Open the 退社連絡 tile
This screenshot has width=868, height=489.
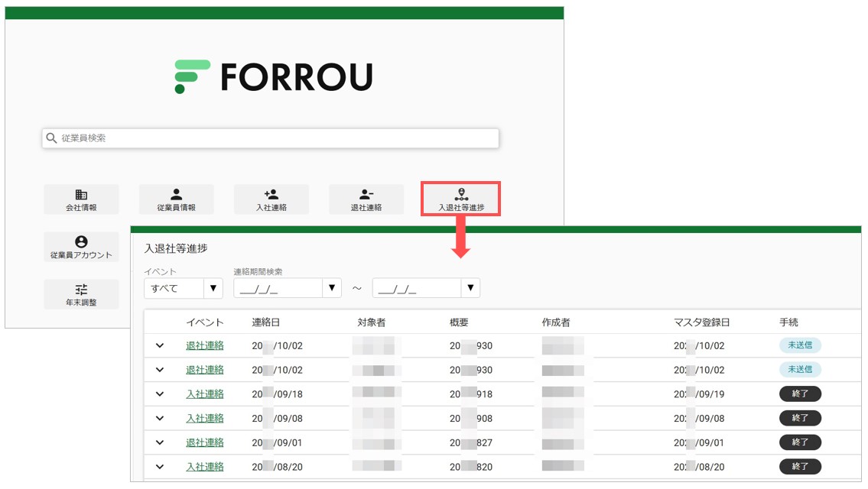pos(366,199)
